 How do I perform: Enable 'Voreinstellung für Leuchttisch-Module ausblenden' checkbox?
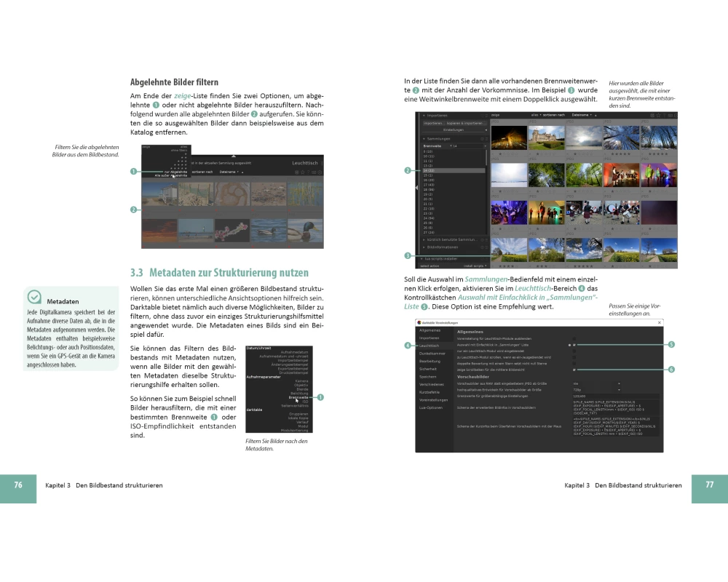[574, 338]
